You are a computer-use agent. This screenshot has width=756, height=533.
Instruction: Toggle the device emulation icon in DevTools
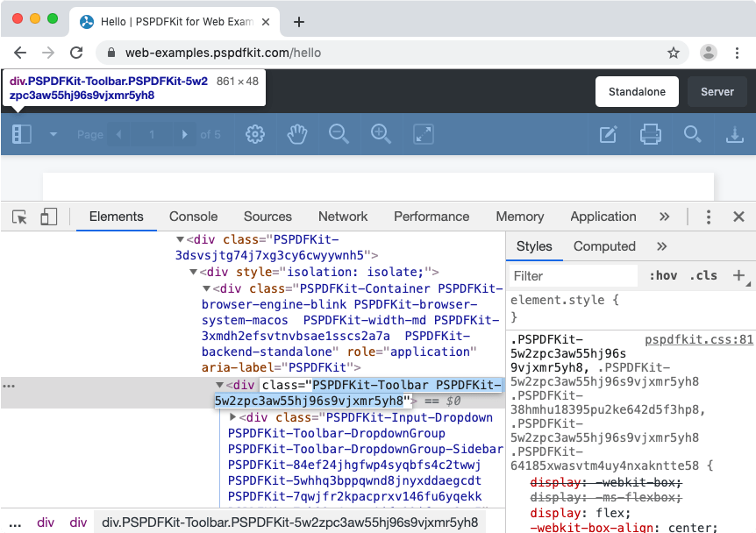48,216
